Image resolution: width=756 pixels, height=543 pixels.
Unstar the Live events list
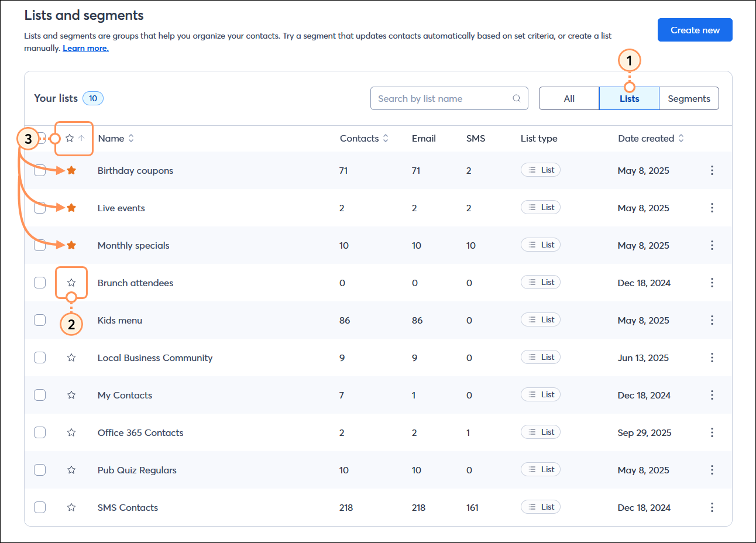(71, 208)
